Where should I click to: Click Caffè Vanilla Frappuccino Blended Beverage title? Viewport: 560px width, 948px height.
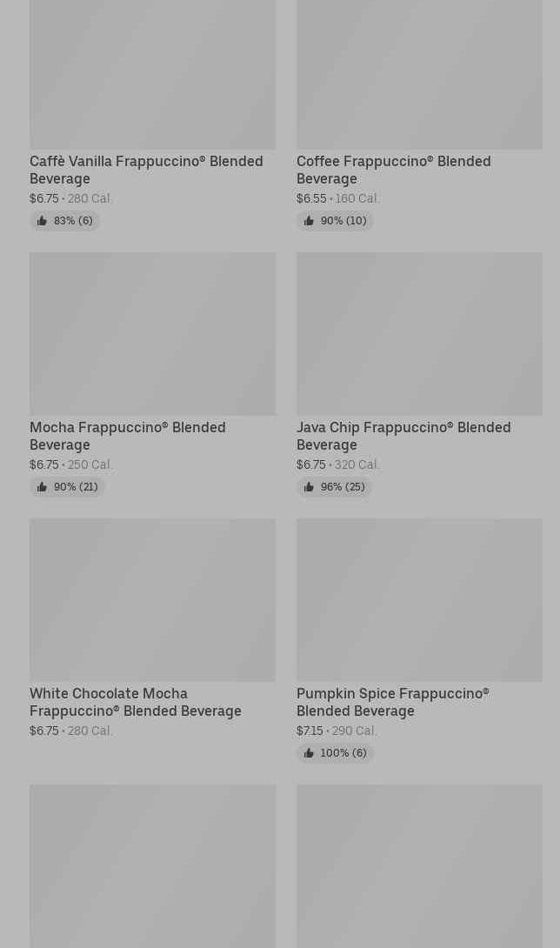[x=146, y=170]
